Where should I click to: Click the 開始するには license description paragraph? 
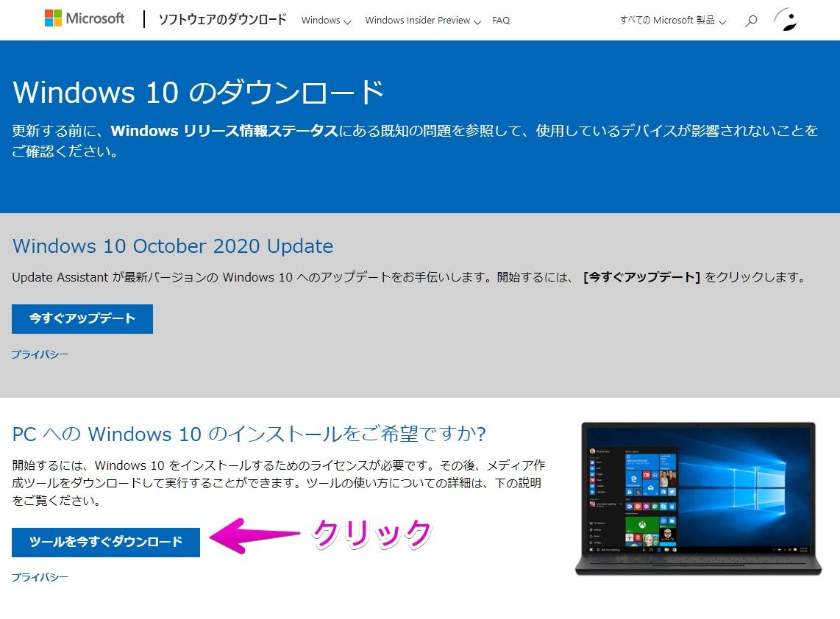coord(279,483)
